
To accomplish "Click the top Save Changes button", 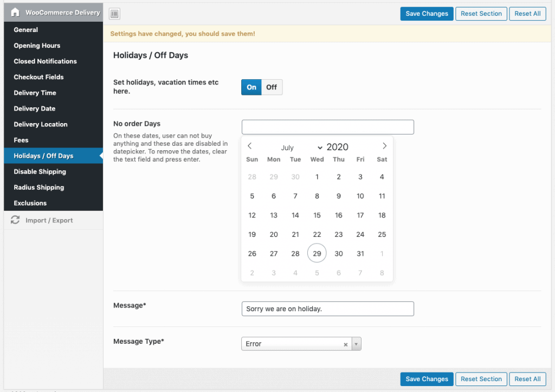I will point(427,14).
